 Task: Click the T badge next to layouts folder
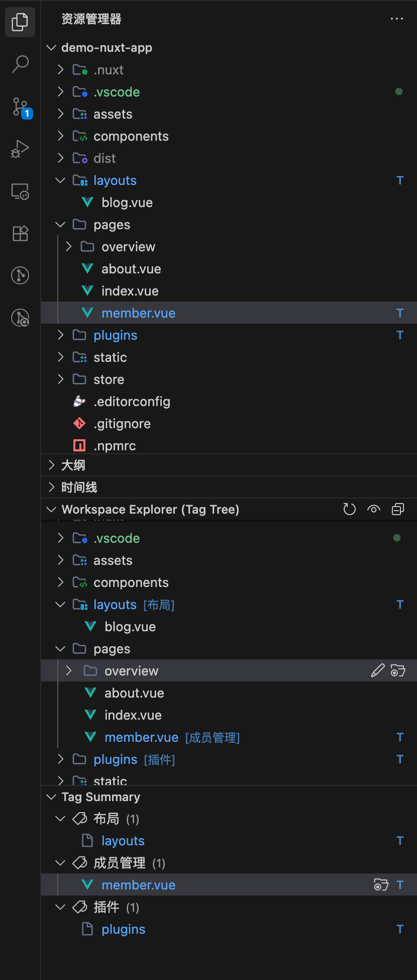pos(400,180)
